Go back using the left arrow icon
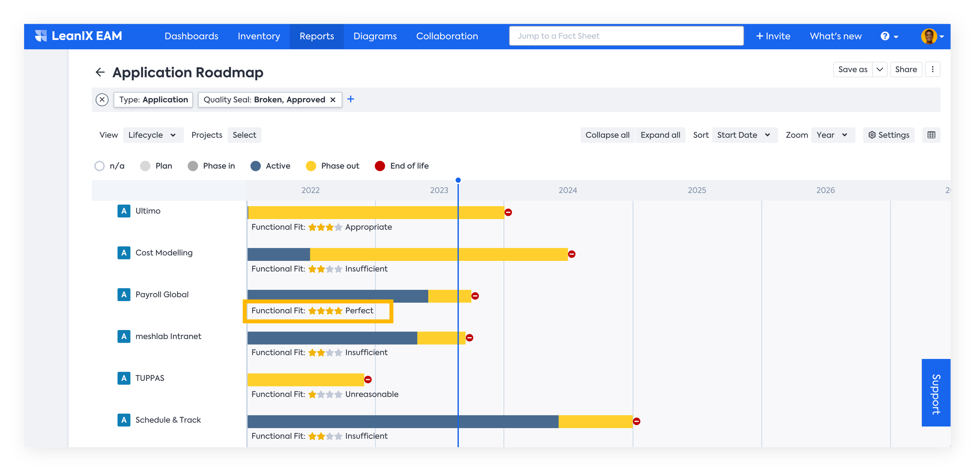980x476 pixels. [100, 72]
